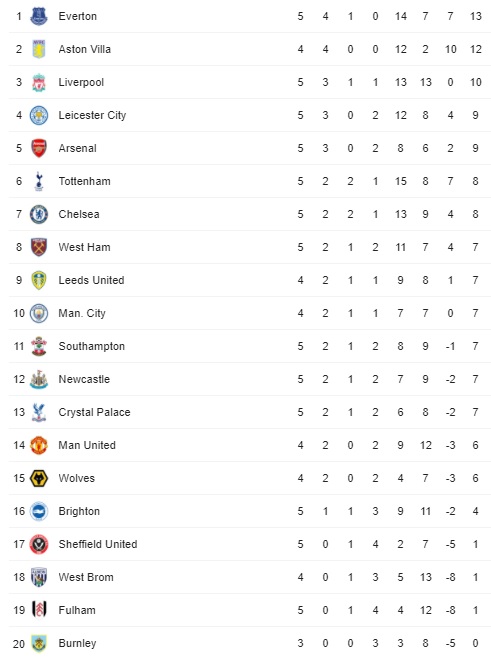Click West Brom's points total
This screenshot has width=491, height=666.
475,577
